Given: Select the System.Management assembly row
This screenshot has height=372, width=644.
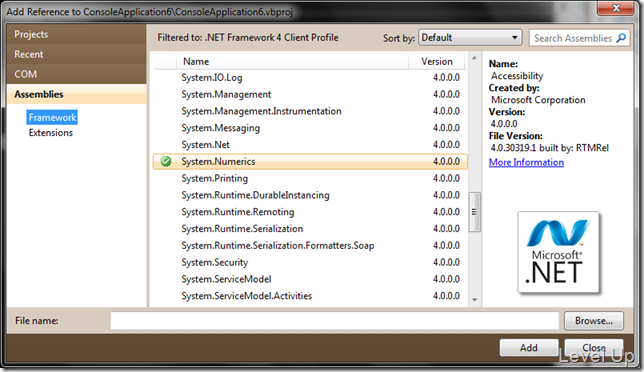Looking at the screenshot, I should click(310, 94).
